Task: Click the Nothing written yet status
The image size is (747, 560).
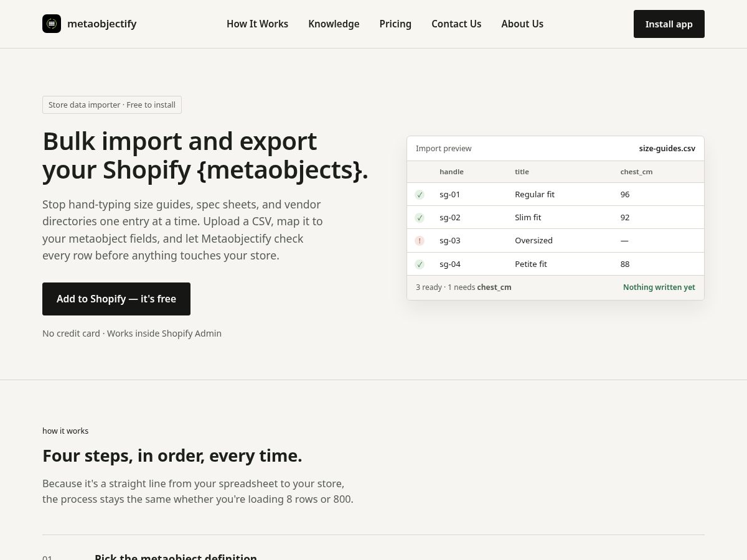Action: click(x=659, y=287)
